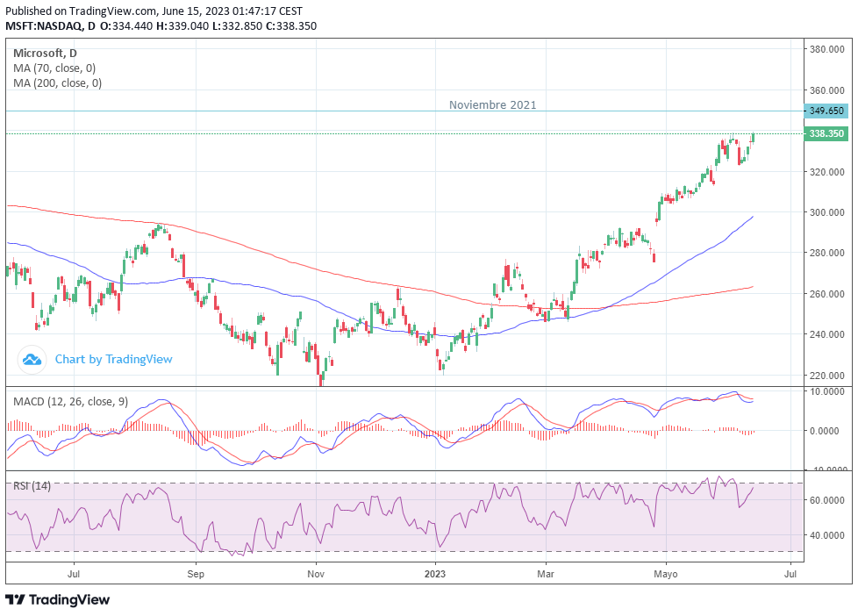Click the Noviembre 2021 line label
This screenshot has height=616, width=858.
pyautogui.click(x=492, y=104)
